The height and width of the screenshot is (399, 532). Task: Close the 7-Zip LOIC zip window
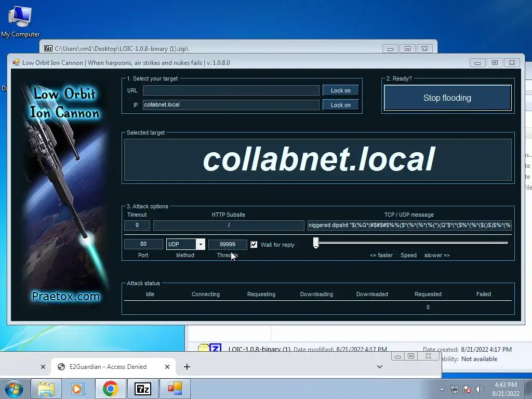(x=424, y=49)
